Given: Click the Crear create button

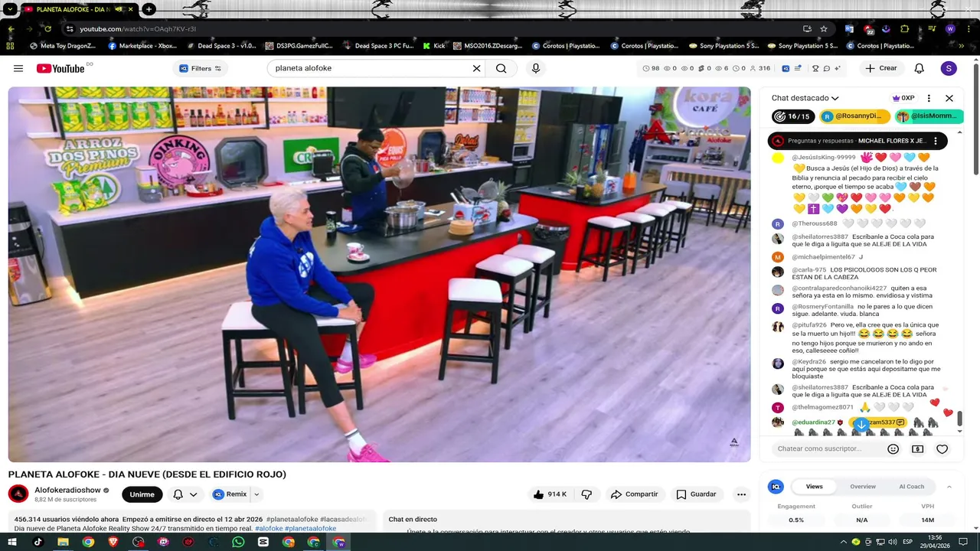Looking at the screenshot, I should (880, 68).
